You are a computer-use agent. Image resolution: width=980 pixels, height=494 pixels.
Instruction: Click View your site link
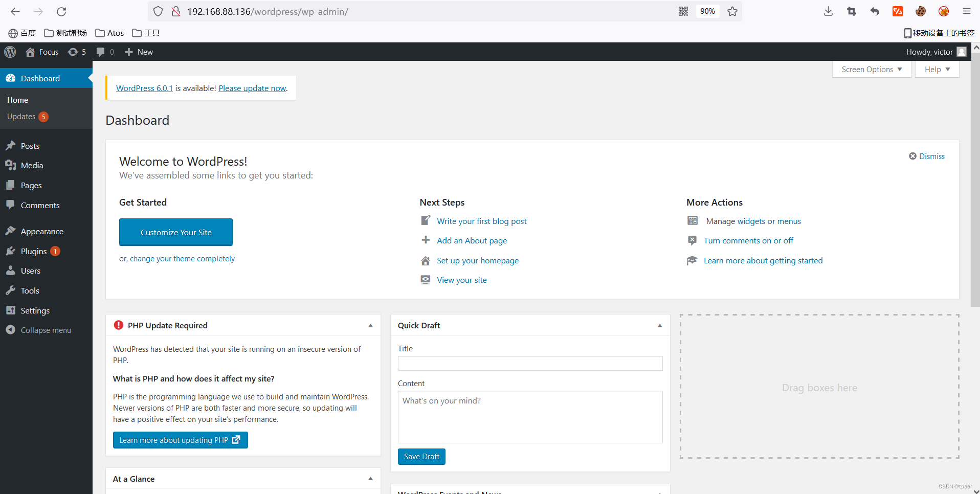(462, 280)
